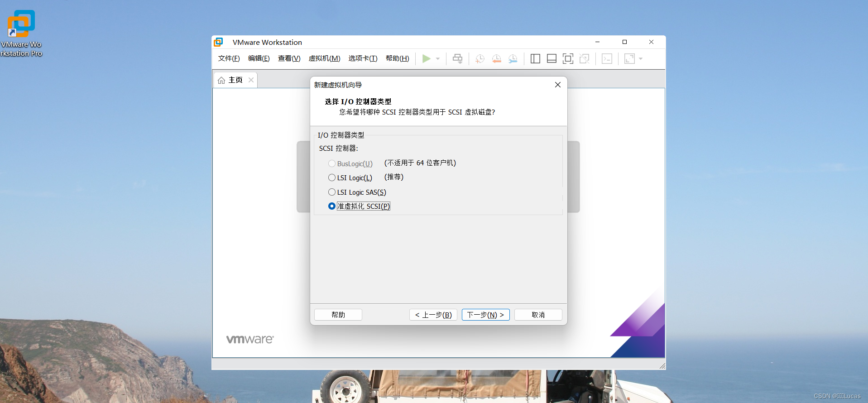Click the send Ctrl+Alt+Del toolbar icon
The height and width of the screenshot is (403, 868).
tap(458, 58)
